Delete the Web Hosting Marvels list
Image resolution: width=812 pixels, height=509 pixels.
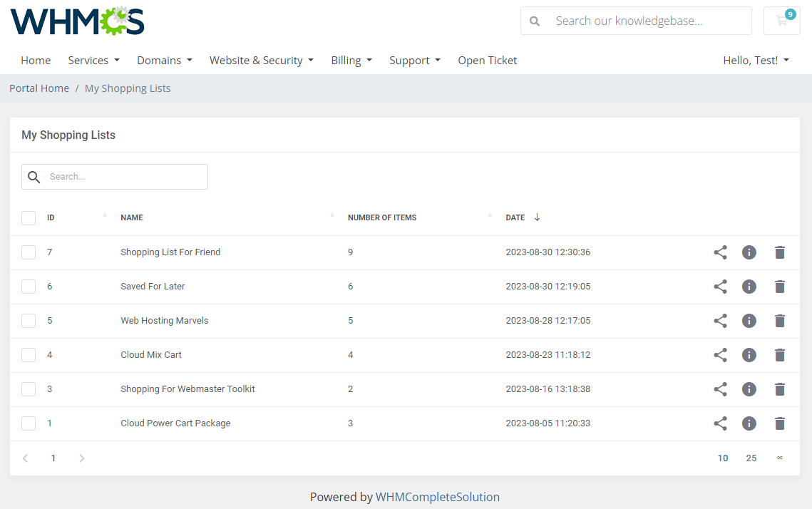[779, 320]
